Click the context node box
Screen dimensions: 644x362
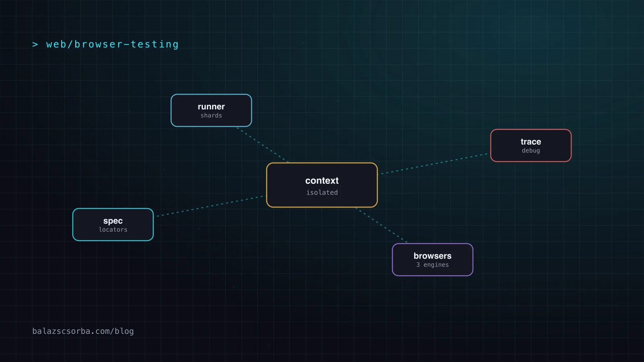(322, 185)
